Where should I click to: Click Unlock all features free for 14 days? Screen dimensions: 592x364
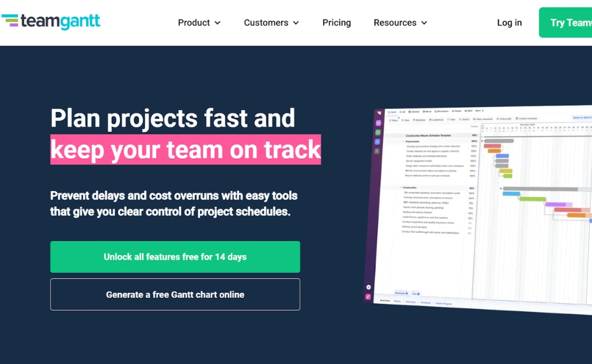coord(175,257)
